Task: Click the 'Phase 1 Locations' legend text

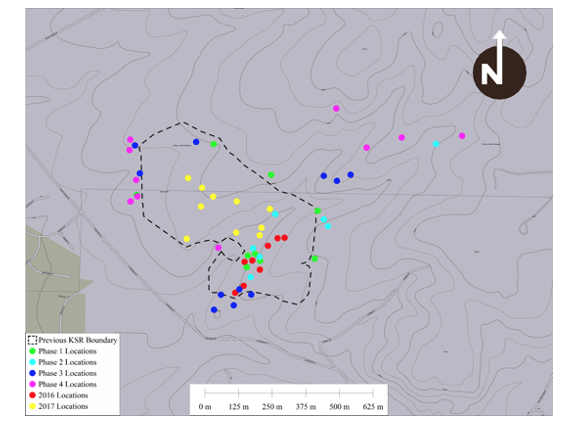Action: tap(68, 351)
